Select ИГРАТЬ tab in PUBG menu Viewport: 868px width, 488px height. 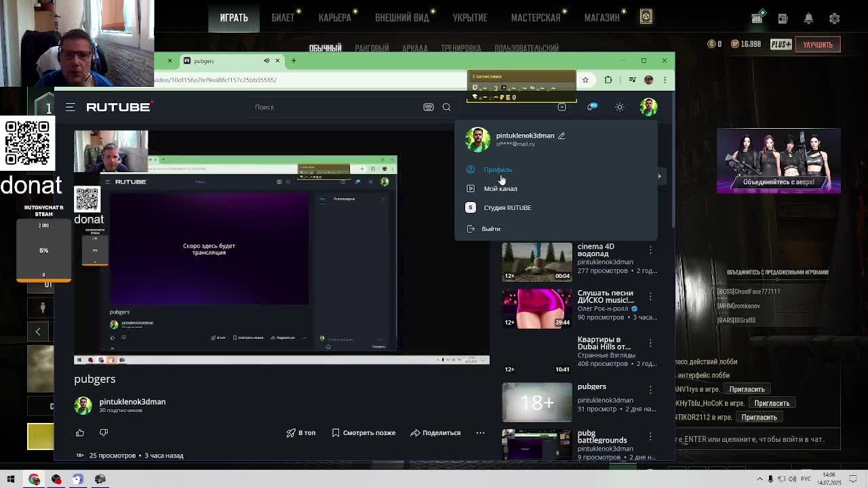tap(234, 18)
